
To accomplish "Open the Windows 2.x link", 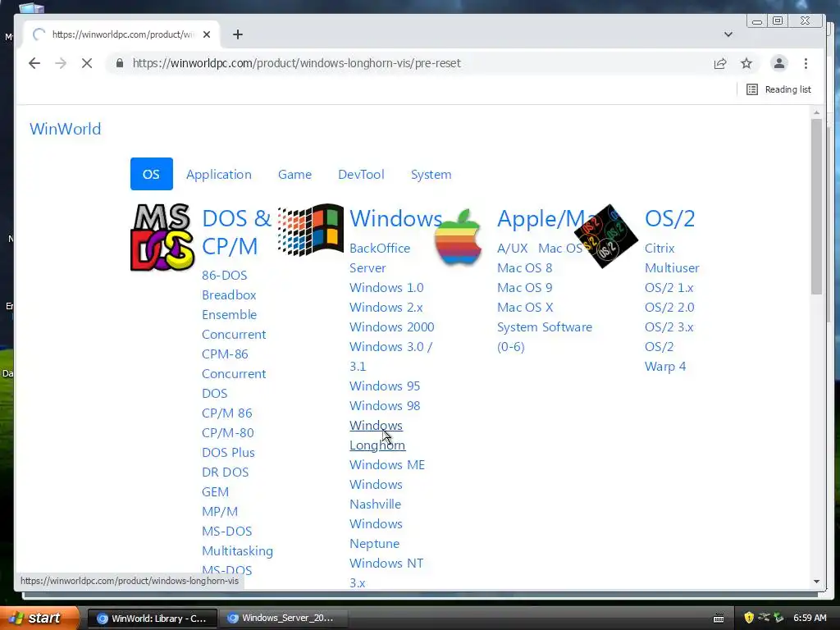I will tap(386, 308).
